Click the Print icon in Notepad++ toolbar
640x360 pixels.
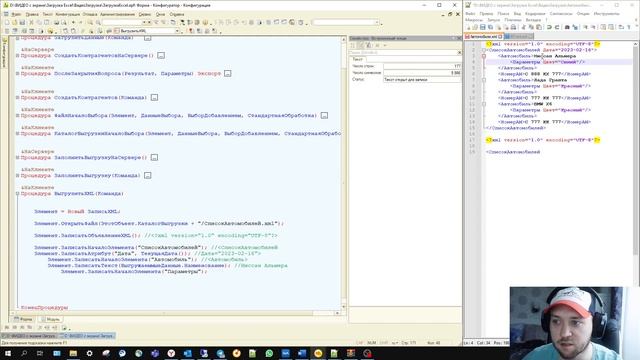513,27
